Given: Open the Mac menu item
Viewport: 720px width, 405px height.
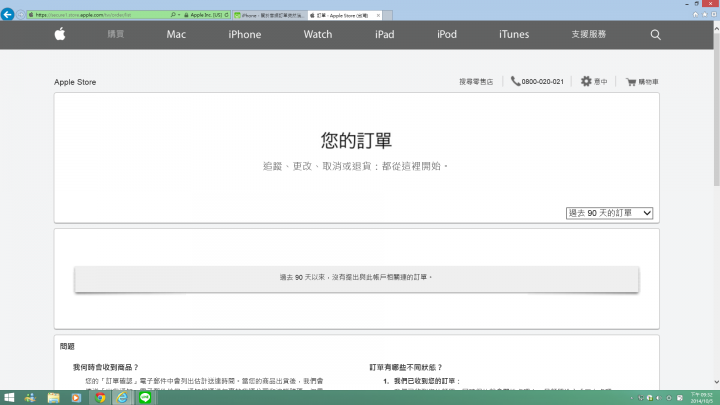Looking at the screenshot, I should [176, 34].
